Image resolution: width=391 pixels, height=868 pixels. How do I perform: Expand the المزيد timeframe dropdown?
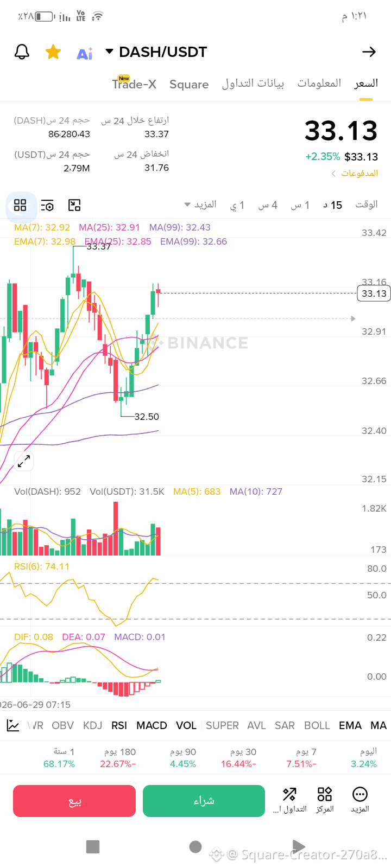point(200,205)
